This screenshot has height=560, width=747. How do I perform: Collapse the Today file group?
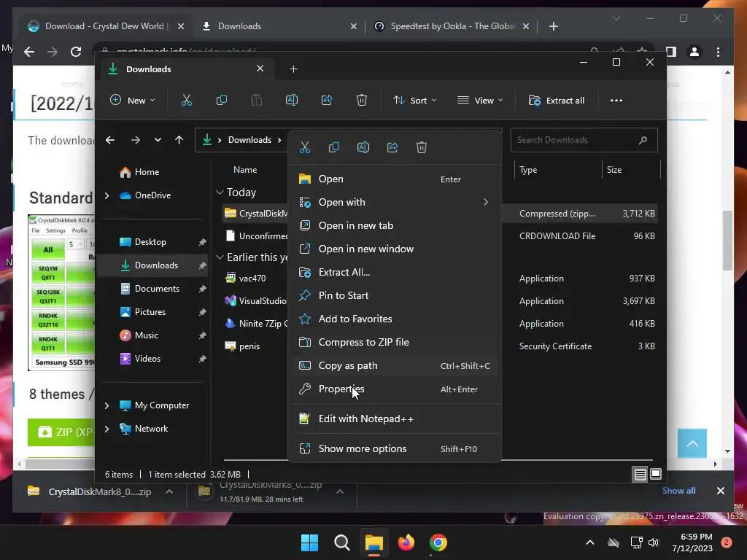[x=220, y=192]
